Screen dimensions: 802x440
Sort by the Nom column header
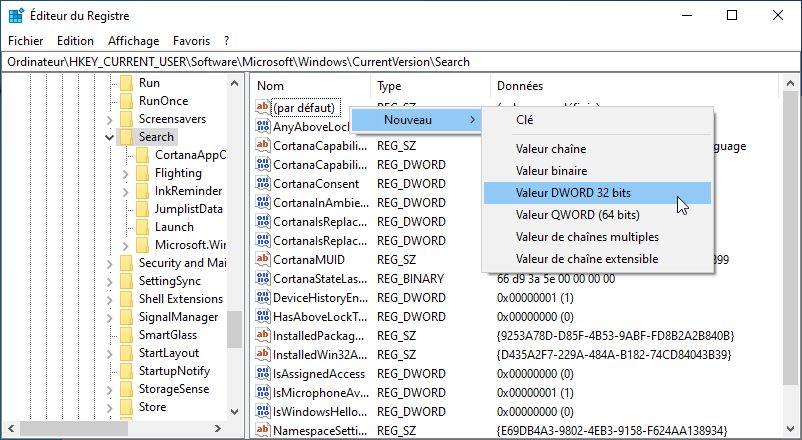click(310, 85)
